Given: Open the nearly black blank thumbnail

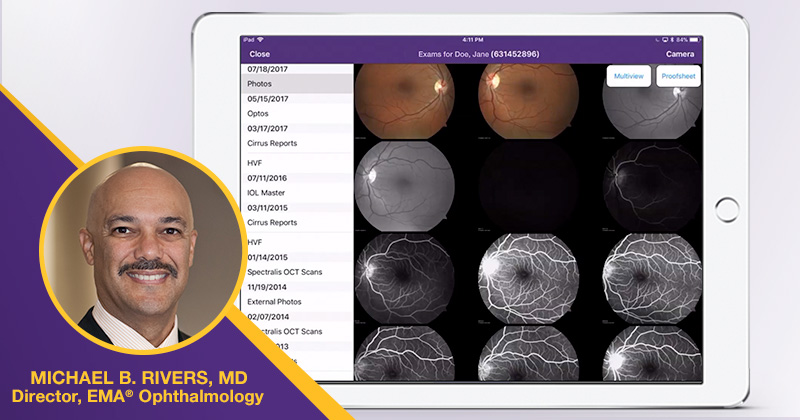Looking at the screenshot, I should (528, 186).
